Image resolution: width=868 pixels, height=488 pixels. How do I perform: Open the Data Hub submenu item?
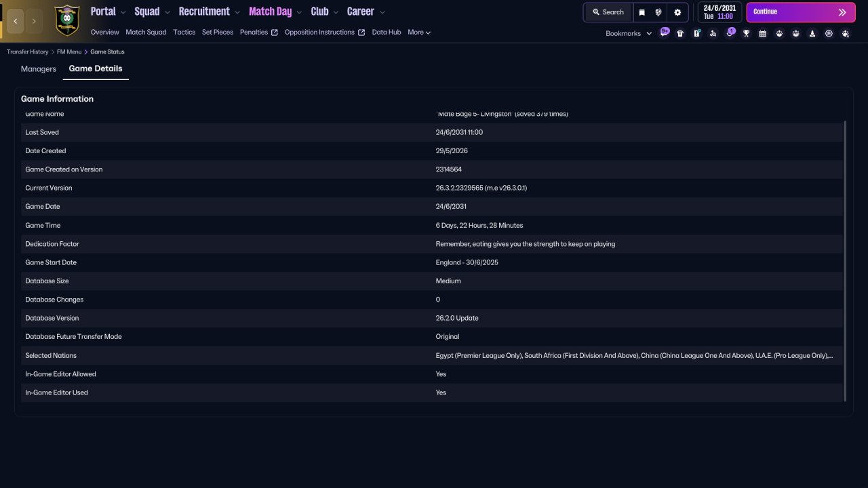[x=387, y=33]
